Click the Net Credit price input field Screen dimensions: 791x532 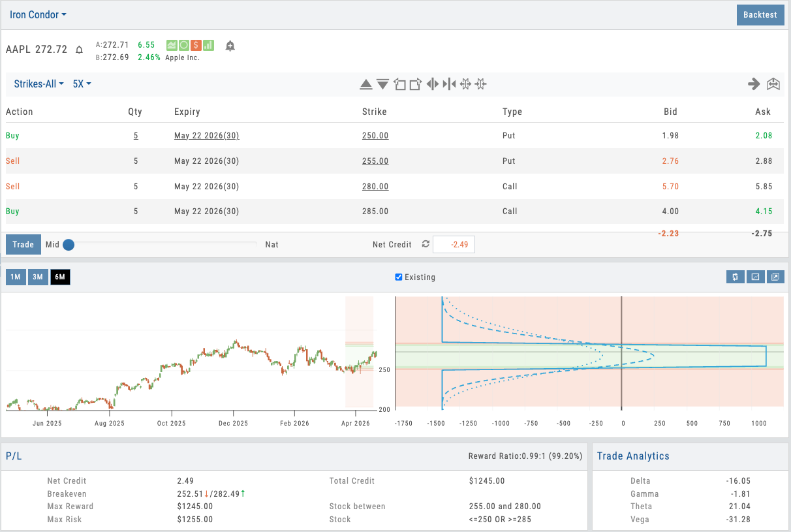[454, 245]
